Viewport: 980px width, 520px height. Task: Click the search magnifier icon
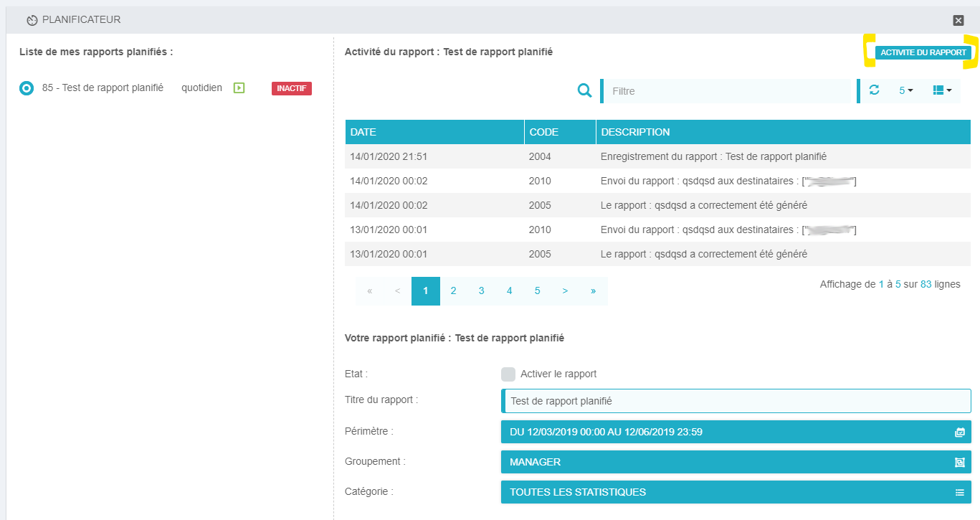coord(585,90)
